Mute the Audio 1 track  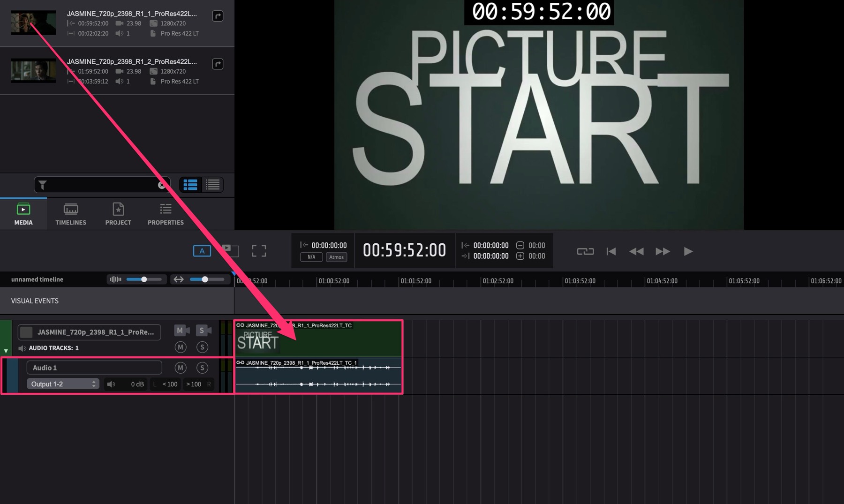[x=181, y=368]
